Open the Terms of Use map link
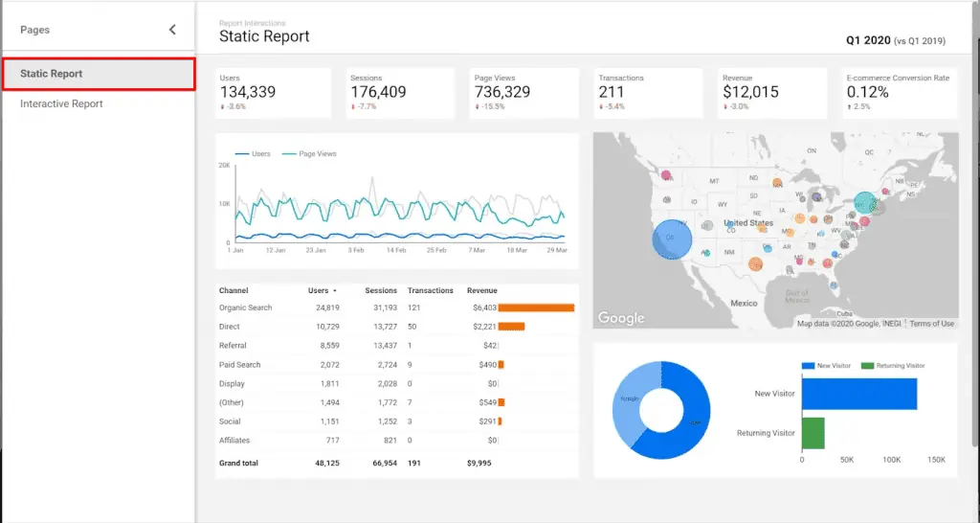 pos(931,324)
